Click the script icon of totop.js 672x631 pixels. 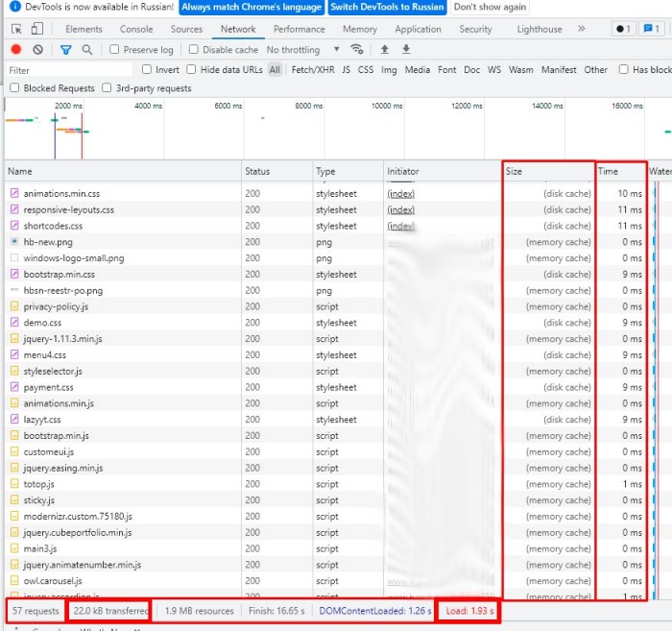14,484
